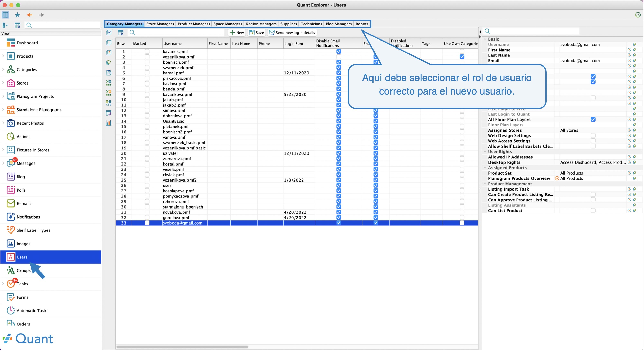Toggle the sidebar panel icon
Screen dimensions: 644x352
[x=5, y=15]
